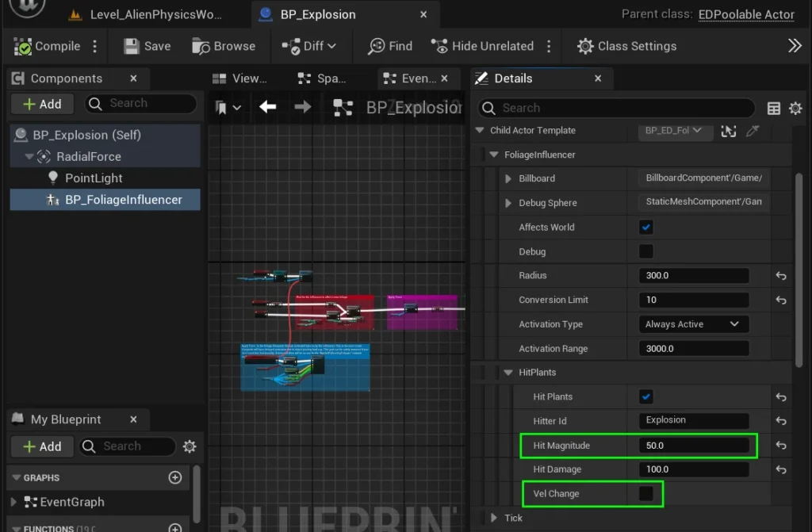This screenshot has width=812, height=532.
Task: Open My Blueprint settings gear
Action: 190,446
